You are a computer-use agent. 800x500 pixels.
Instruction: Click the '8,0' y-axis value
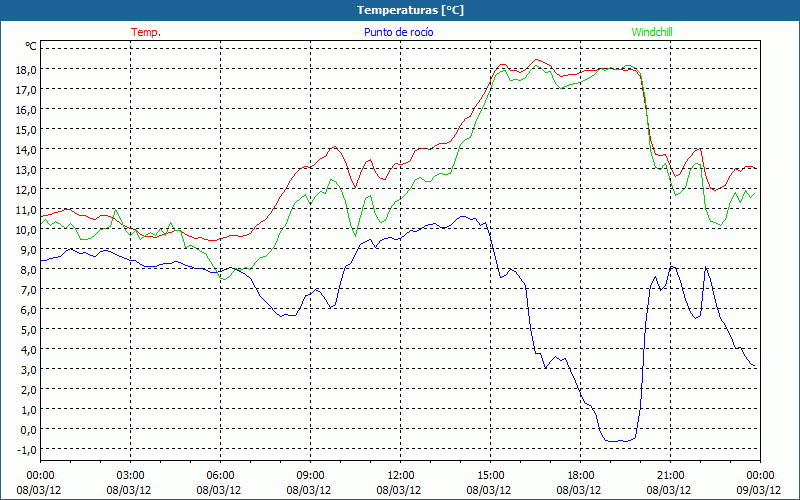(28, 270)
